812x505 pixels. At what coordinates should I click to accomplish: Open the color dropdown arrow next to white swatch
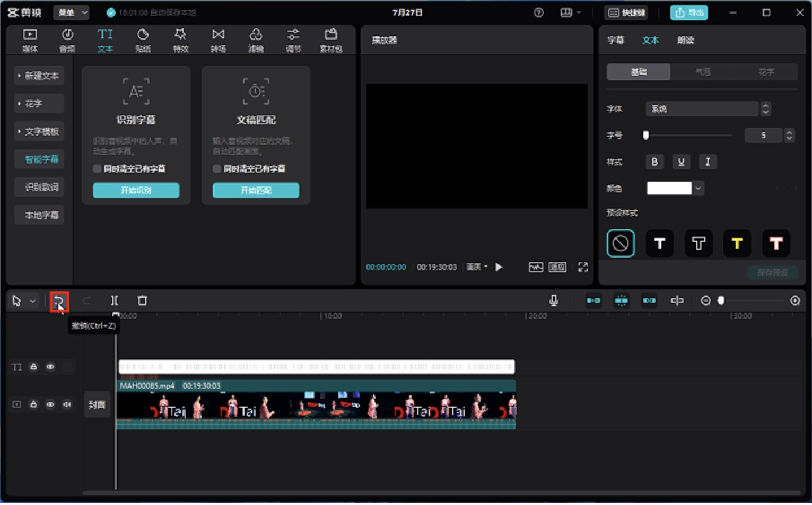pos(699,189)
